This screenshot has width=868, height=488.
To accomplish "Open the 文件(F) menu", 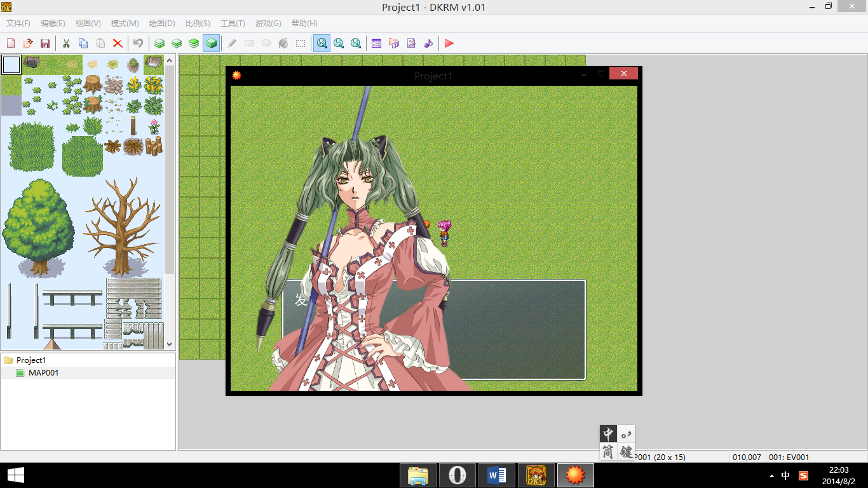I will pos(18,24).
